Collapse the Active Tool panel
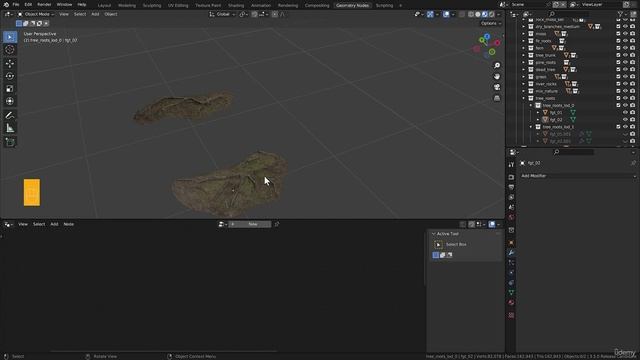Image resolution: width=640 pixels, height=360 pixels. pos(433,234)
